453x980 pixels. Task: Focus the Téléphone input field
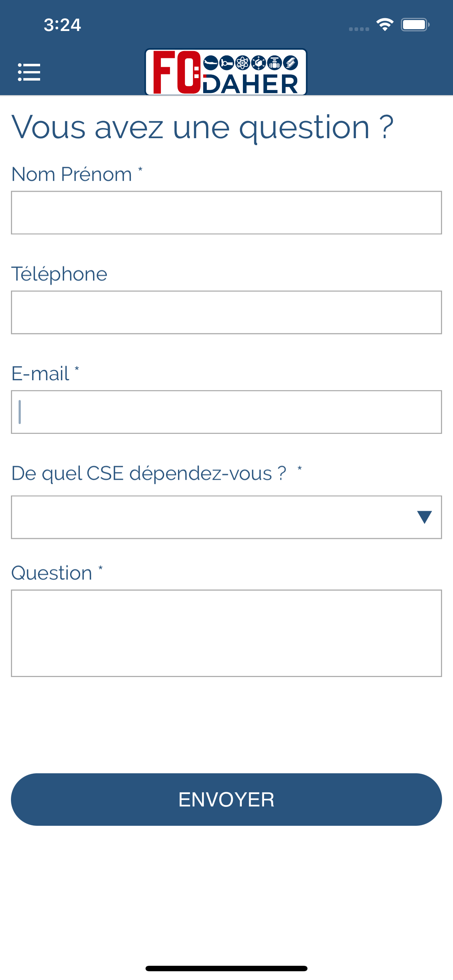[x=226, y=312]
